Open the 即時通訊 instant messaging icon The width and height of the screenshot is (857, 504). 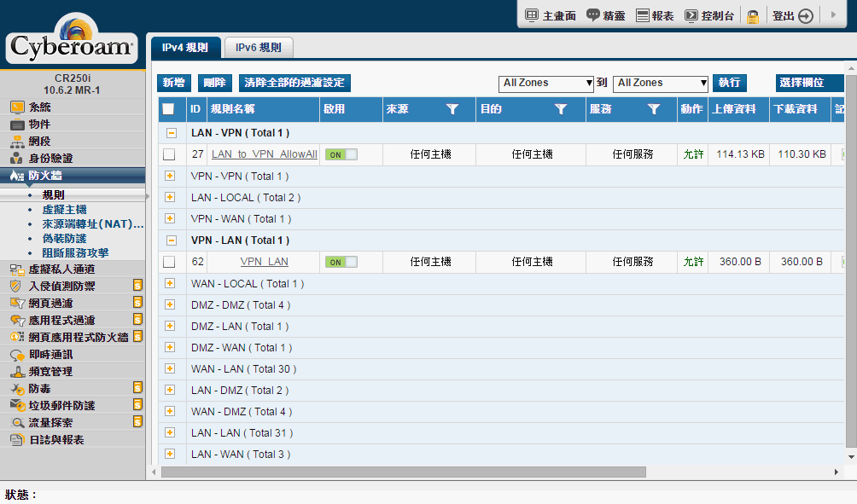[17, 355]
